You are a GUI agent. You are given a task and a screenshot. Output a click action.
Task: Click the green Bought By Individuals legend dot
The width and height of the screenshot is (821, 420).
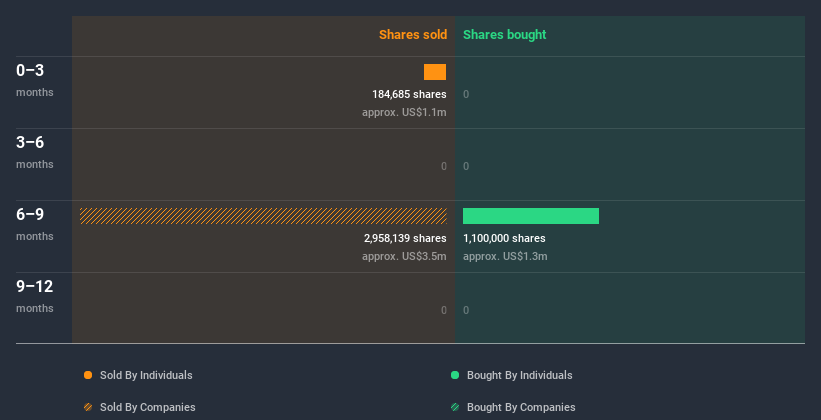tap(455, 375)
